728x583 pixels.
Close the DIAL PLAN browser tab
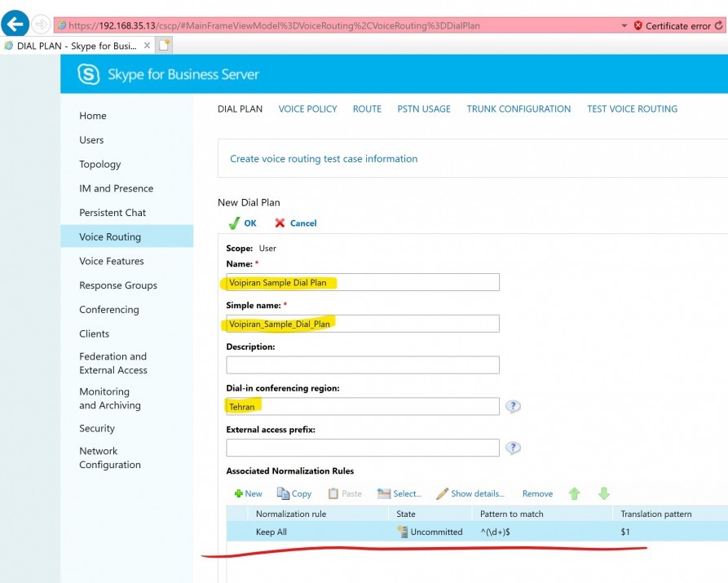[147, 45]
